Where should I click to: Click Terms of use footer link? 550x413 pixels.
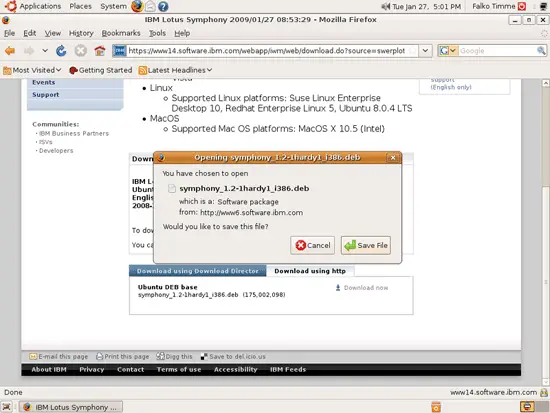(179, 369)
